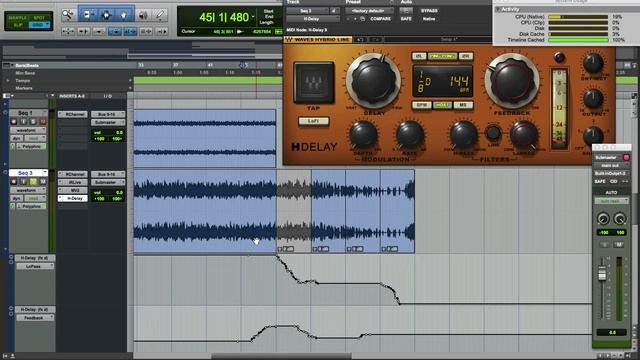Open LoPass automation lane selector
The width and height of the screenshot is (640, 360).
(x=36, y=266)
